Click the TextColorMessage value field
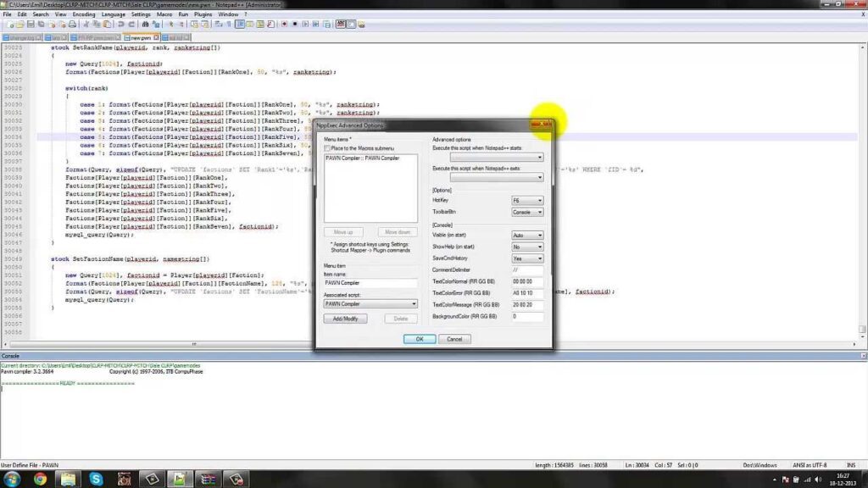Screen dimensions: 868x488 pos(527,305)
